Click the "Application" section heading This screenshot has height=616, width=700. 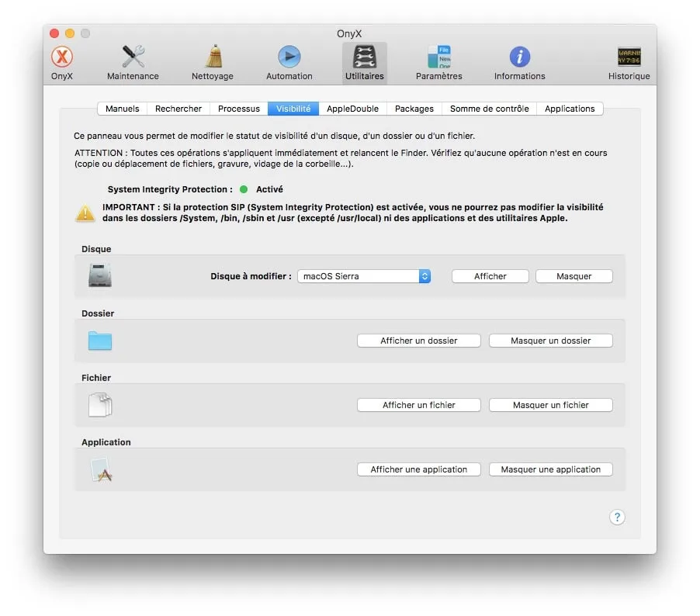click(x=106, y=442)
